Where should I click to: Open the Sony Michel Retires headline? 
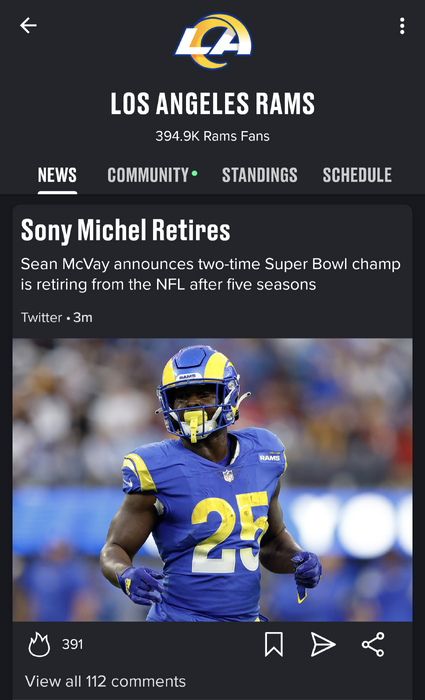[x=125, y=230]
